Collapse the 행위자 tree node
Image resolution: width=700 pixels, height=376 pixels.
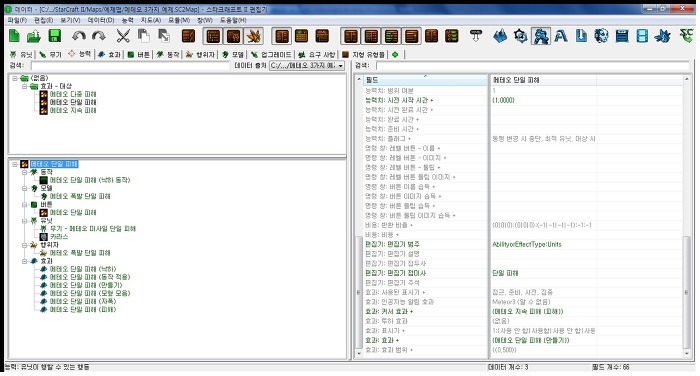coord(25,245)
